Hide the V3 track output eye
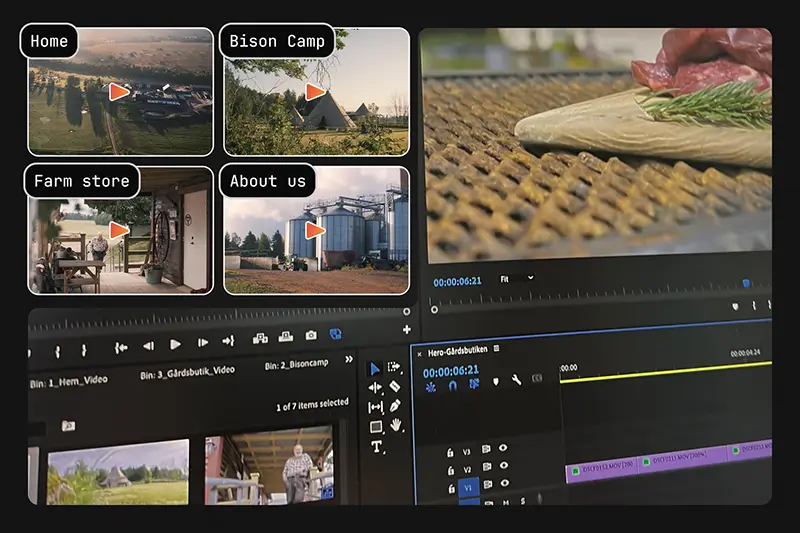 click(x=503, y=448)
